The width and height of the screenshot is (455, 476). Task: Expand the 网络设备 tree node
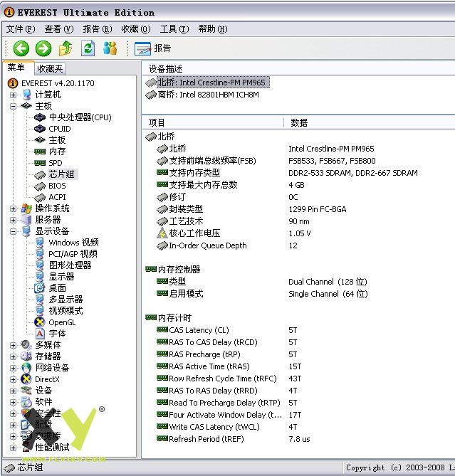click(13, 368)
